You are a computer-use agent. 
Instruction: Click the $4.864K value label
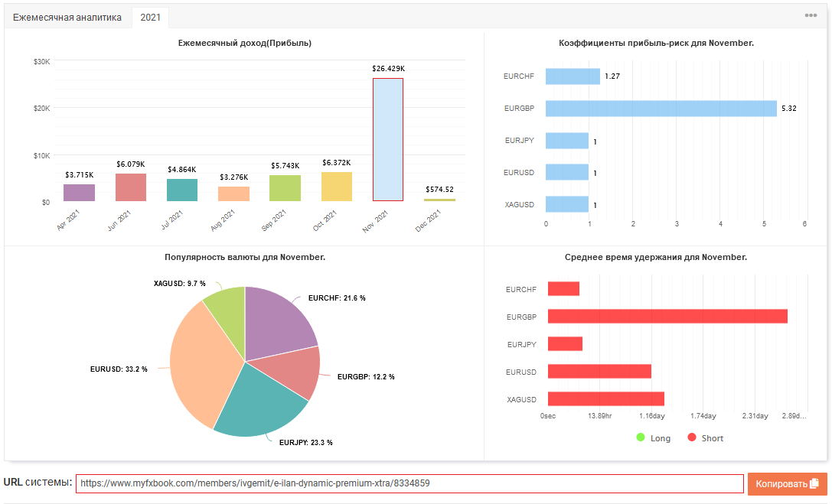182,170
